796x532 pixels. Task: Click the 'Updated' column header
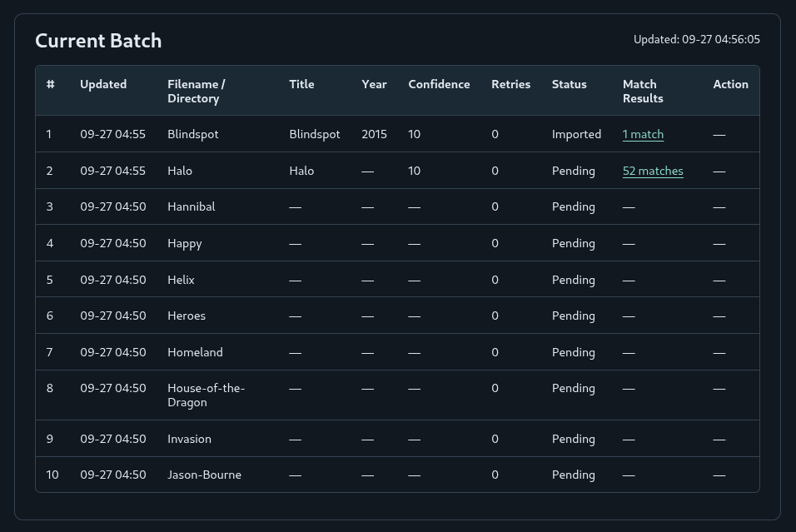[103, 84]
